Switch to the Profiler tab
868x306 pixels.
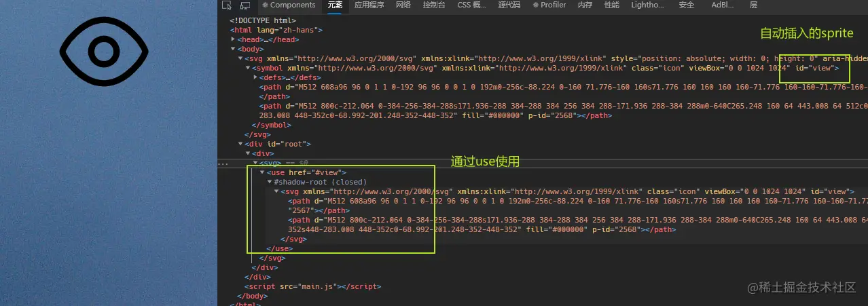click(x=549, y=5)
